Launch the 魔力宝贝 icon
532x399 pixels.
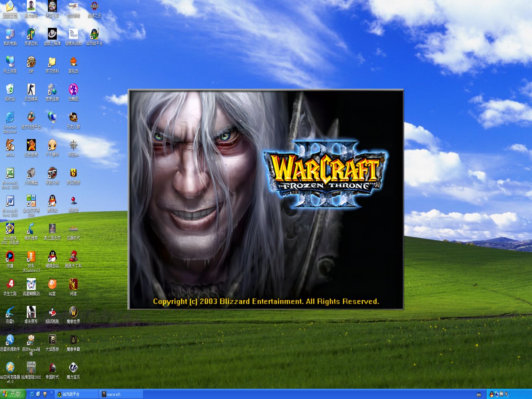click(x=73, y=368)
